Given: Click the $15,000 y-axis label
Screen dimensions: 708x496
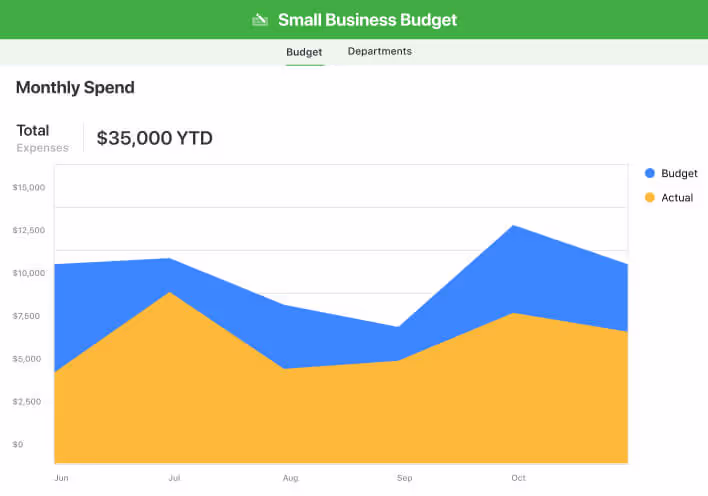Looking at the screenshot, I should 29,187.
